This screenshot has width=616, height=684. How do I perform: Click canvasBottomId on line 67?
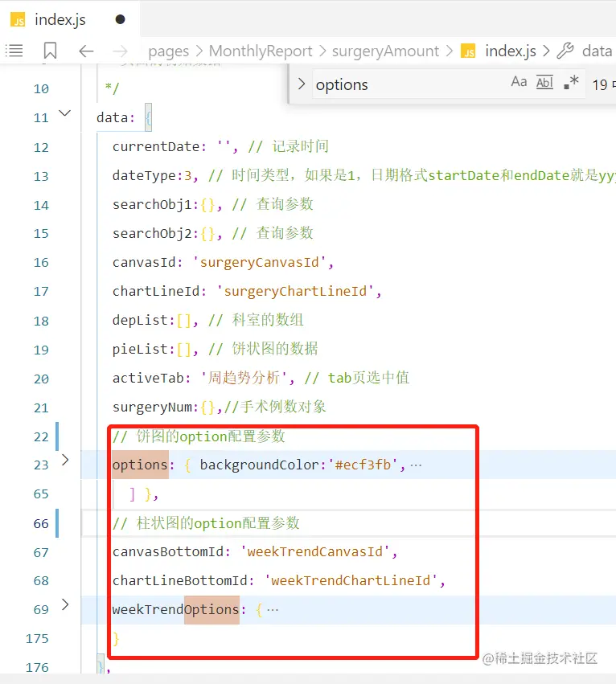coord(168,552)
